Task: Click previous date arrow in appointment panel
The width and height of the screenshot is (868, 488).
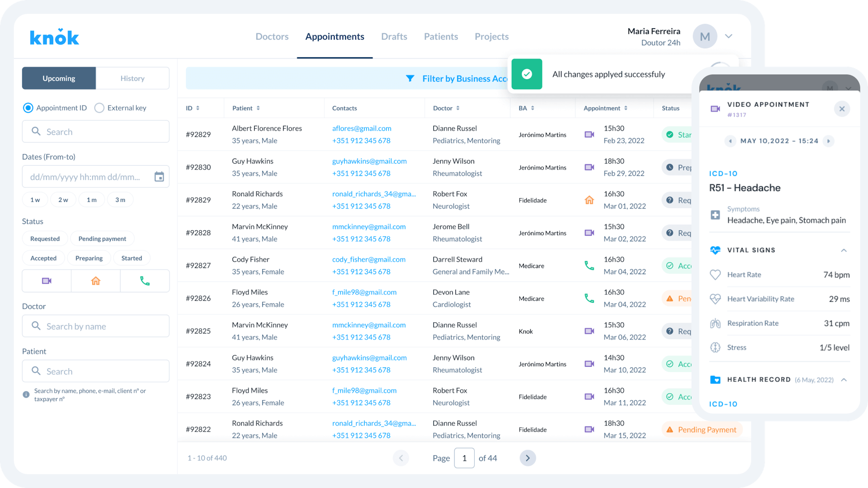Action: click(730, 141)
